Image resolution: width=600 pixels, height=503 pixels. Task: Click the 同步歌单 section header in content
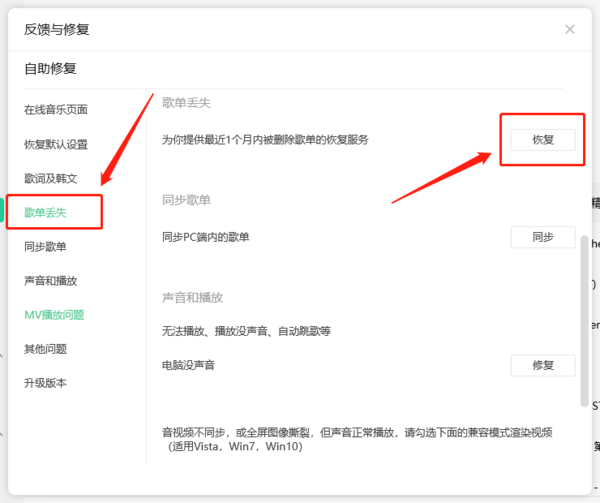pos(186,200)
